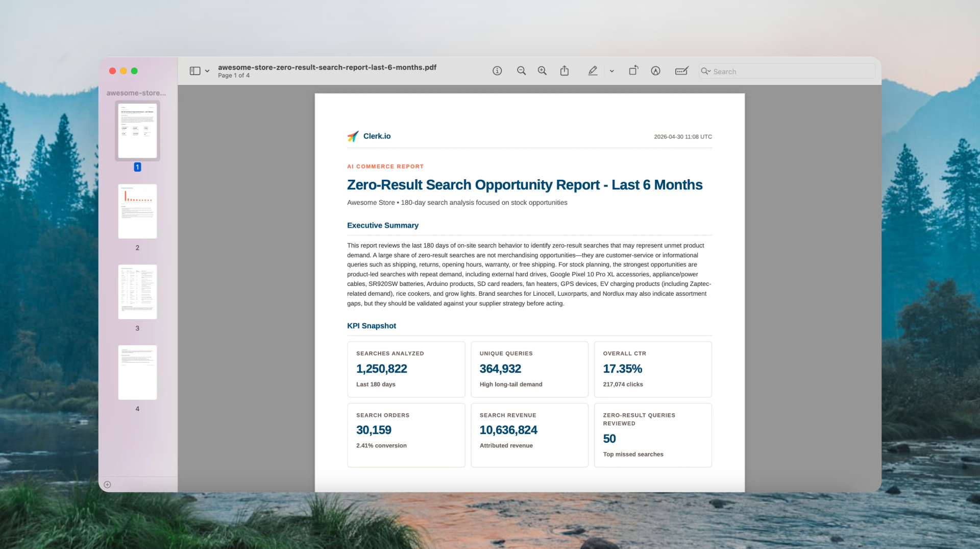Click the "AI COMMERCE REPORT" label
980x549 pixels.
tap(385, 166)
